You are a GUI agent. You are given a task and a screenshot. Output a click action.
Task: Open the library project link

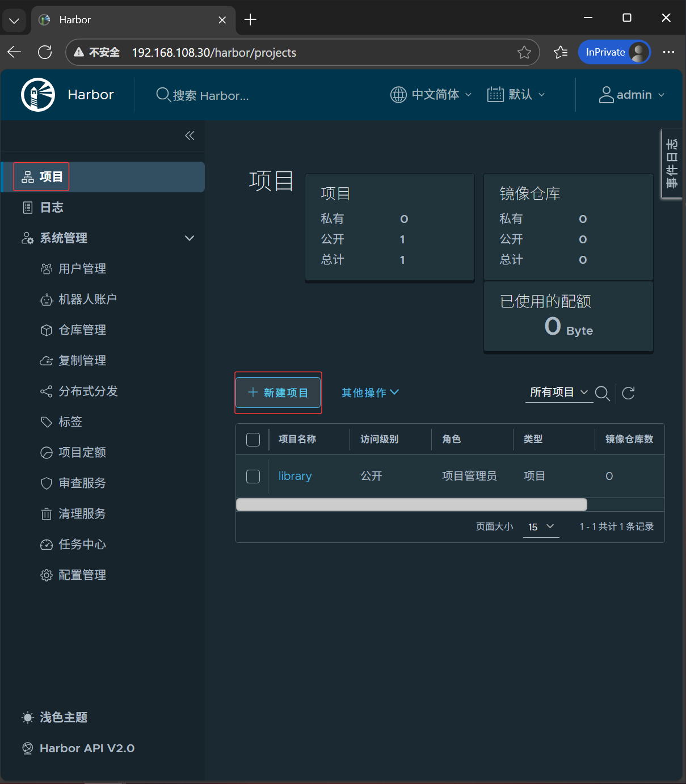(x=295, y=477)
